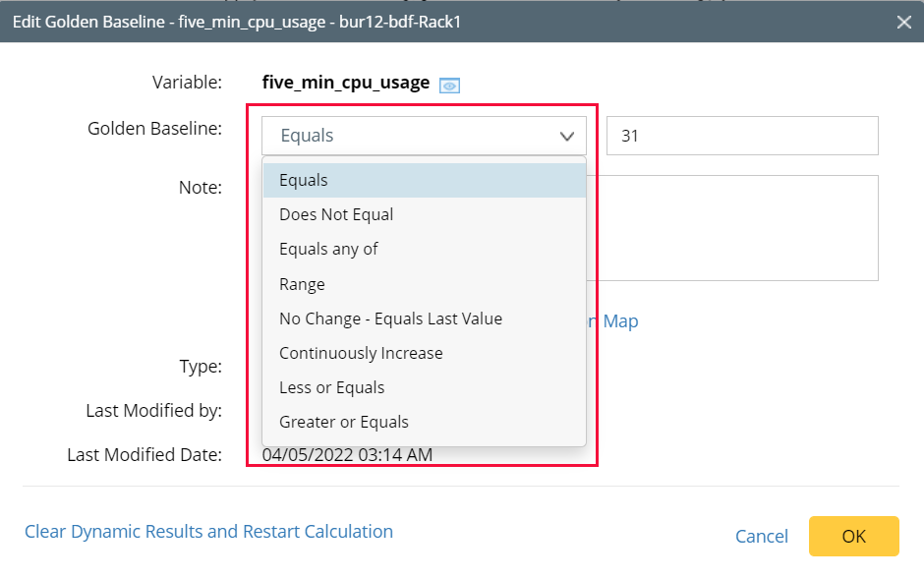The height and width of the screenshot is (579, 924).
Task: Close the Edit Golden Baseline dialog
Action: tap(903, 22)
